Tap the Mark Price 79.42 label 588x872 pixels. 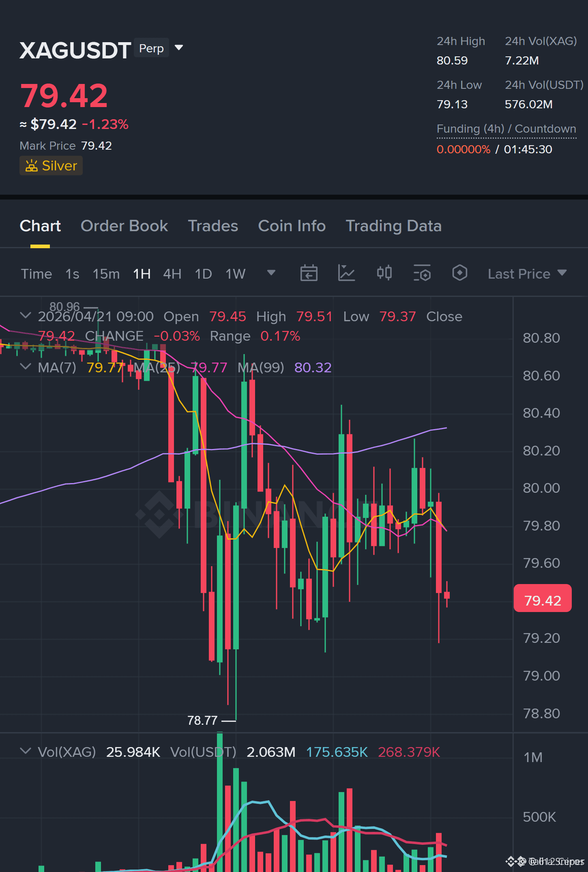[x=66, y=146]
